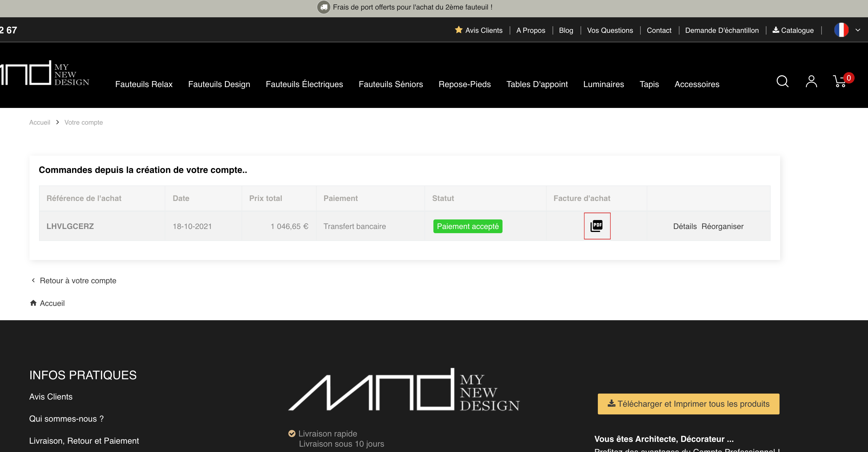
Task: Open the Catalogue download link
Action: (793, 30)
